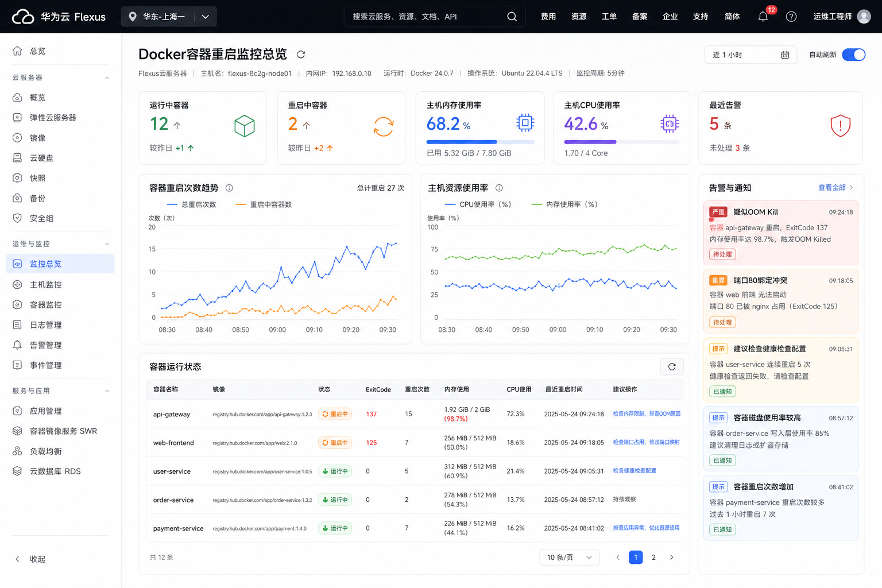Open the help question mark icon
Viewport: 882px width, 588px height.
pyautogui.click(x=791, y=17)
